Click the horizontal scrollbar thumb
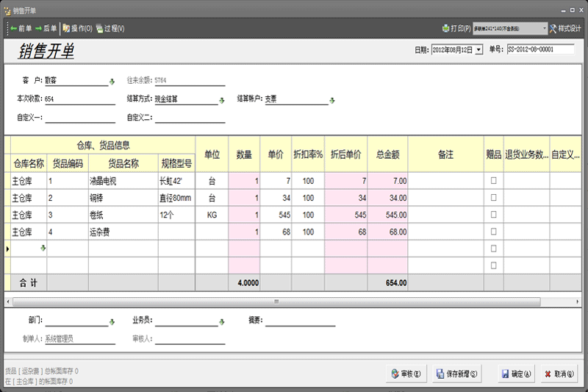Viewport: 588px width, 392px height. tap(276, 302)
